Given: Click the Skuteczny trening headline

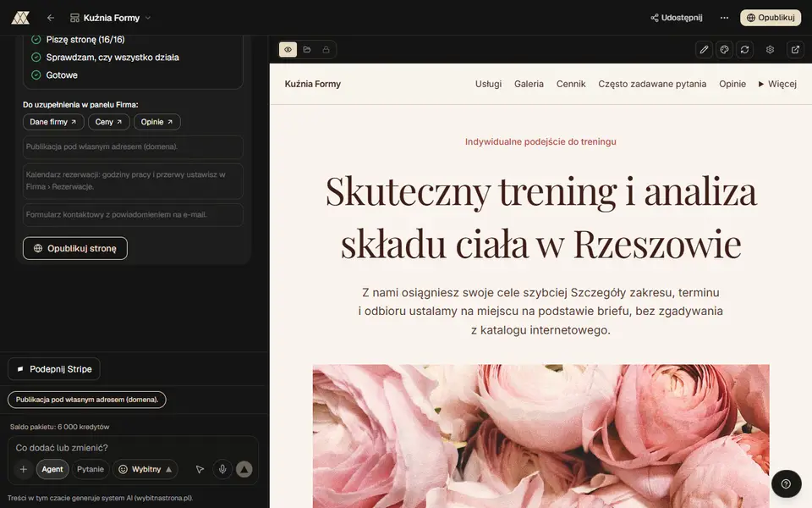Looking at the screenshot, I should click(x=540, y=218).
